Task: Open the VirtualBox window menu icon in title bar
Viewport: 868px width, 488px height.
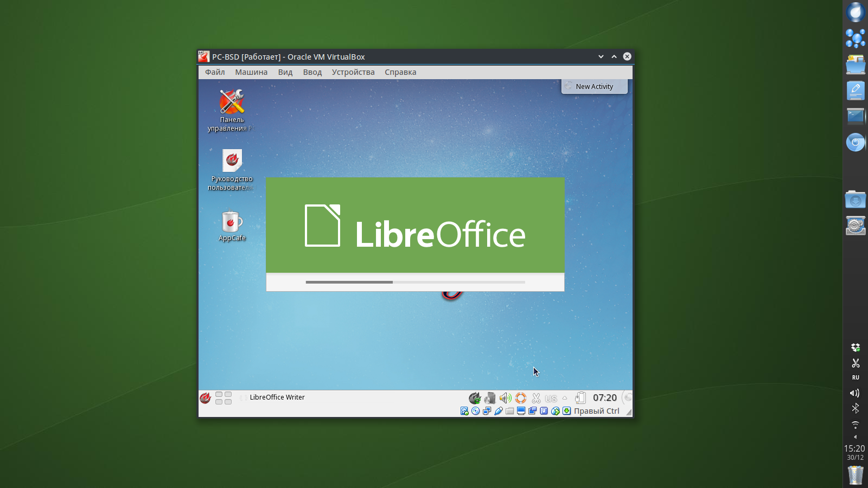Action: pos(203,56)
